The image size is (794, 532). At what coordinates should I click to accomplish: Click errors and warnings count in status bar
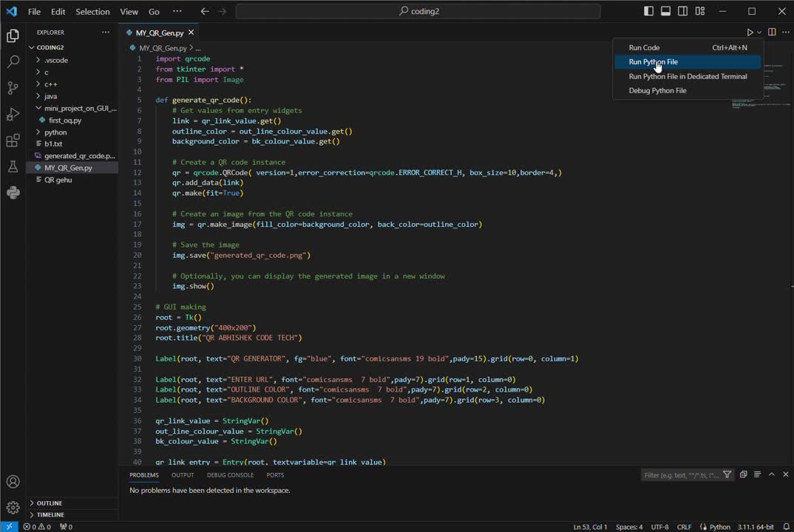(37, 527)
